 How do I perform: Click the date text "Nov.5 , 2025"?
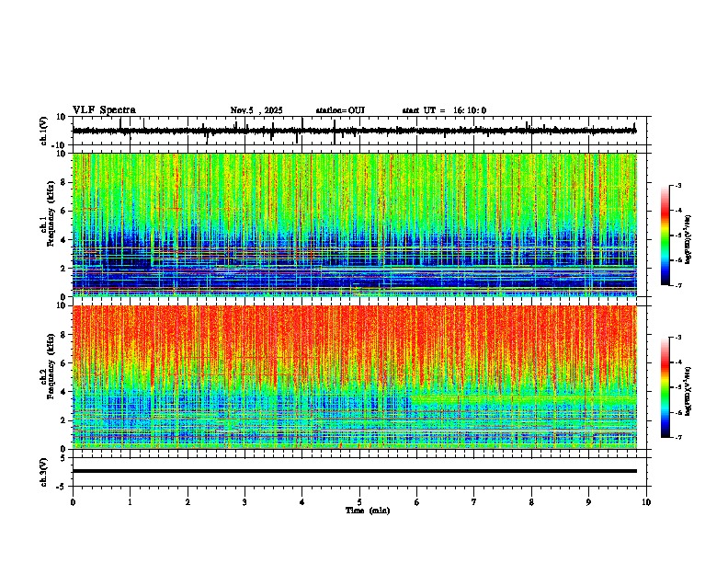256,110
